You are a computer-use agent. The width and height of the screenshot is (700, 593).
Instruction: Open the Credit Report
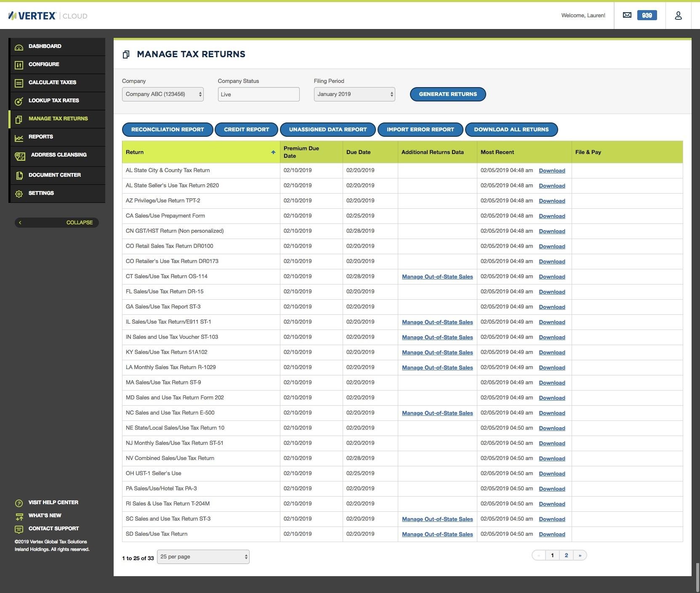pyautogui.click(x=246, y=130)
